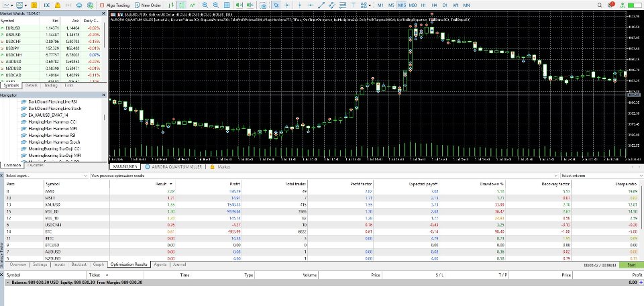Open the Graph tab in Strategy Tester
Viewport: 644px width, 306px height.
coord(99,264)
